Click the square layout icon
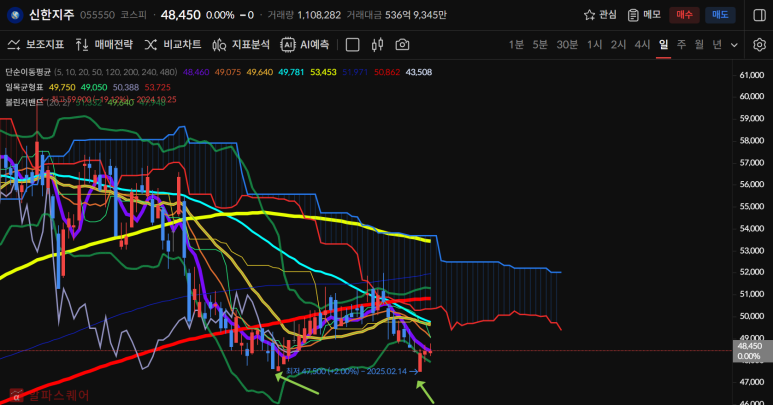The width and height of the screenshot is (773, 405). 352,45
